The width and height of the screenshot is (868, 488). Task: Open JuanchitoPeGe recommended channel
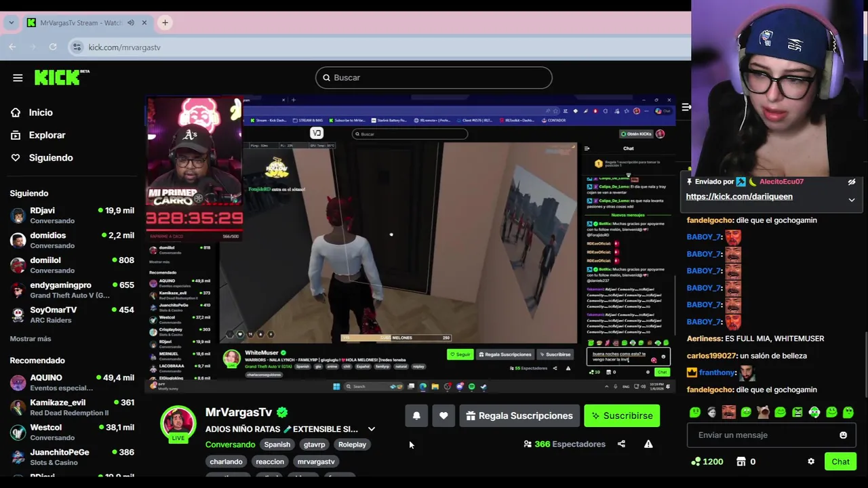[72, 457]
